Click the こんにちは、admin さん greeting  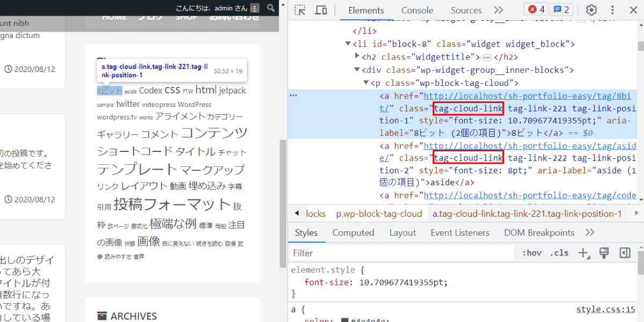211,8
